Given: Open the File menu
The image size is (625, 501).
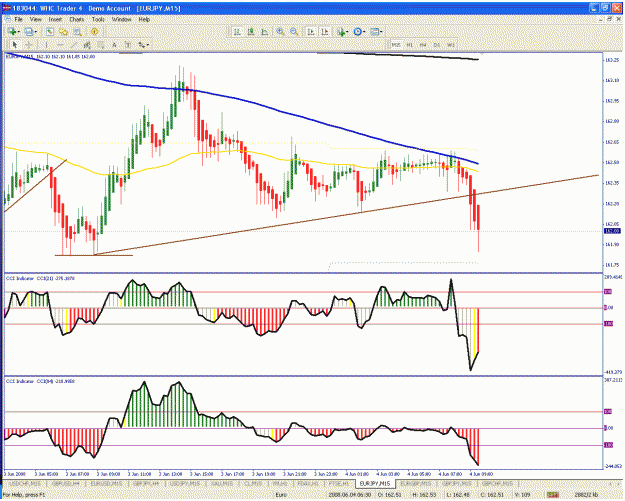Looking at the screenshot, I should (x=18, y=19).
